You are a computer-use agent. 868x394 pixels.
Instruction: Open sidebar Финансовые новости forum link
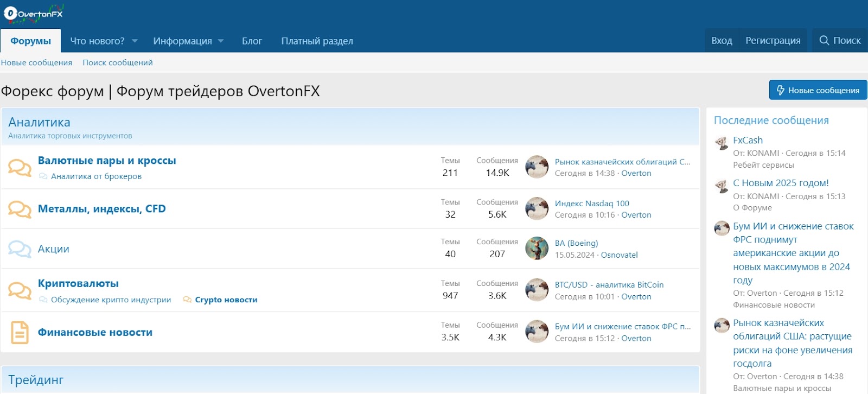tap(774, 305)
